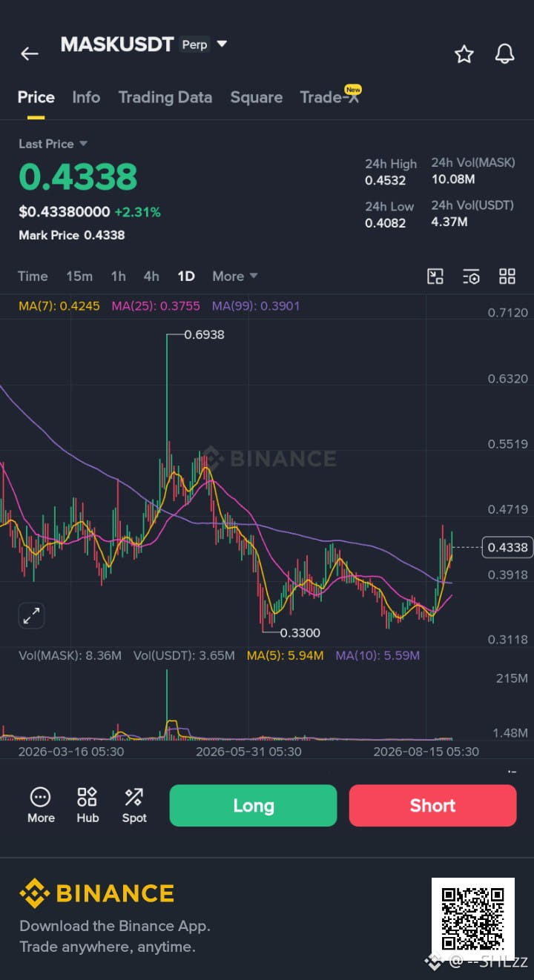Click the 24h Low value 0.4082
This screenshot has width=534, height=980.
click(385, 222)
